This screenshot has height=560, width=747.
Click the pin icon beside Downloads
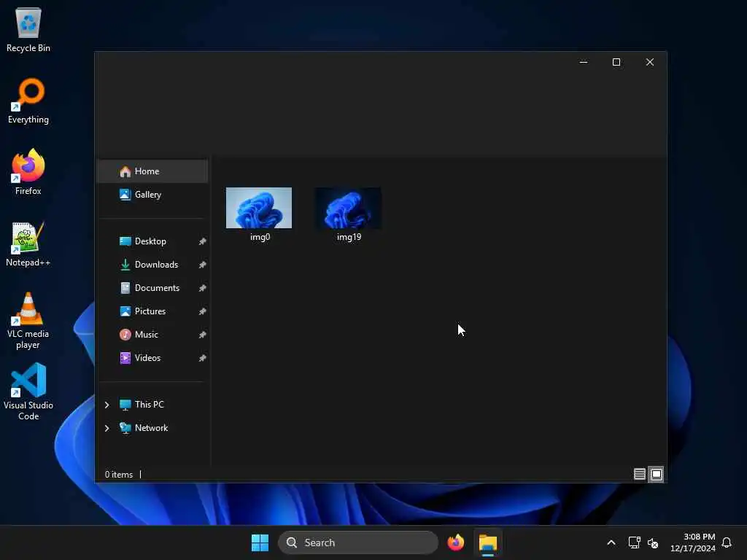(x=203, y=265)
